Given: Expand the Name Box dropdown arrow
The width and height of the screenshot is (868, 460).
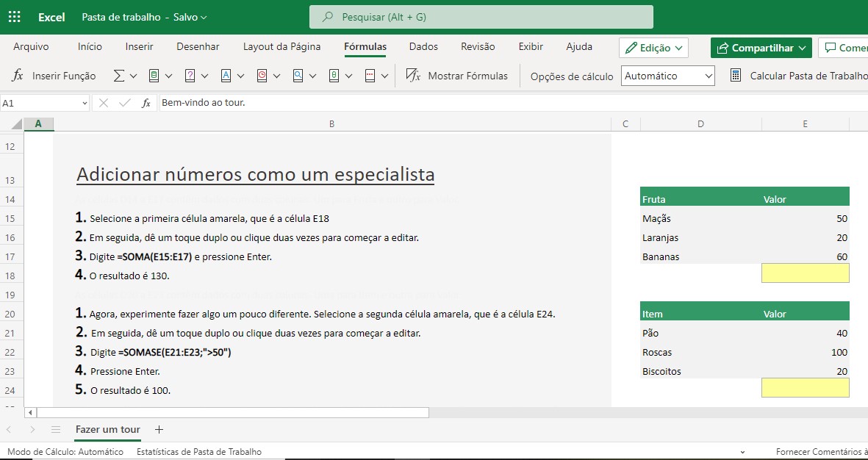Looking at the screenshot, I should (85, 104).
